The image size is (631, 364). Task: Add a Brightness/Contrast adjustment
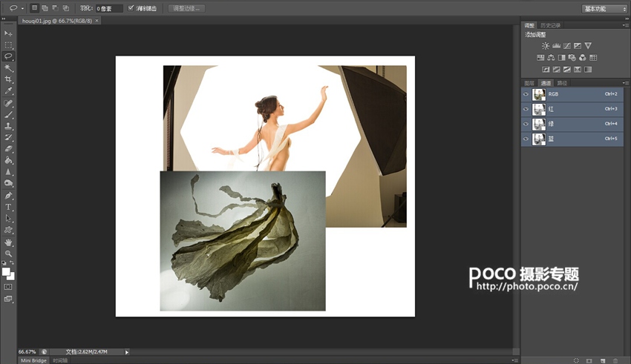(x=546, y=46)
